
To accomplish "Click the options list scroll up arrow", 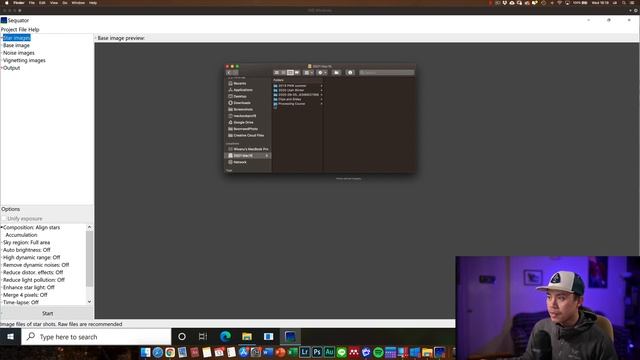I will (89, 227).
